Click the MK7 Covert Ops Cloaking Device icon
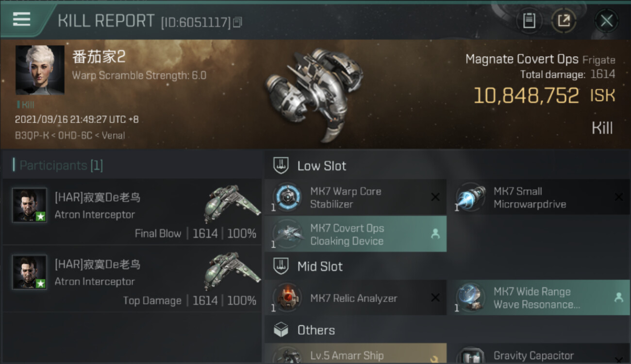631x364 pixels. 287,234
